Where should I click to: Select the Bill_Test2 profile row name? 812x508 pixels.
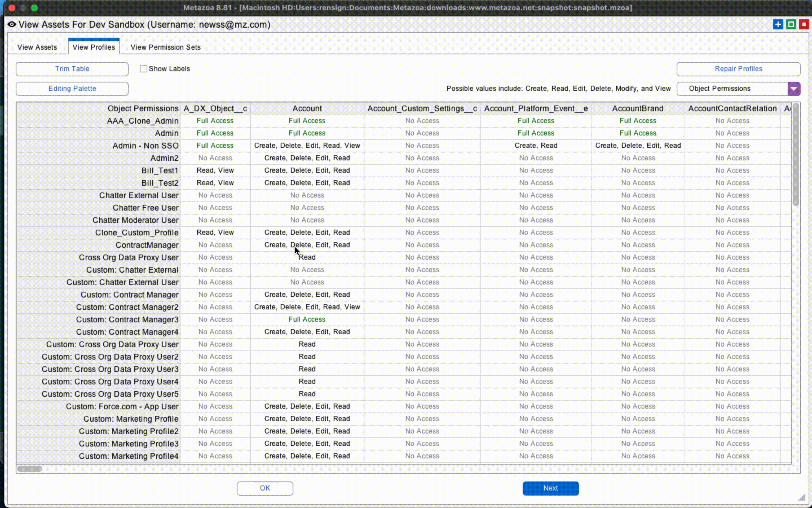(160, 183)
